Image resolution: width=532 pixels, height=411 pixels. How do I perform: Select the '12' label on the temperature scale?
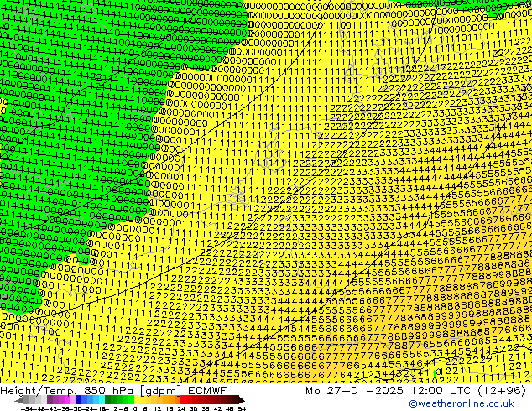(x=158, y=409)
